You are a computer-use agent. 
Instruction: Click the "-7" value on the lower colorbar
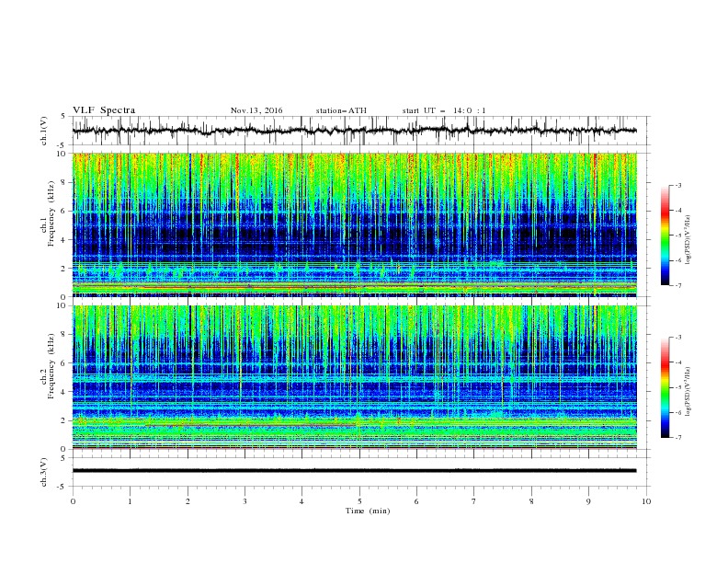click(678, 438)
